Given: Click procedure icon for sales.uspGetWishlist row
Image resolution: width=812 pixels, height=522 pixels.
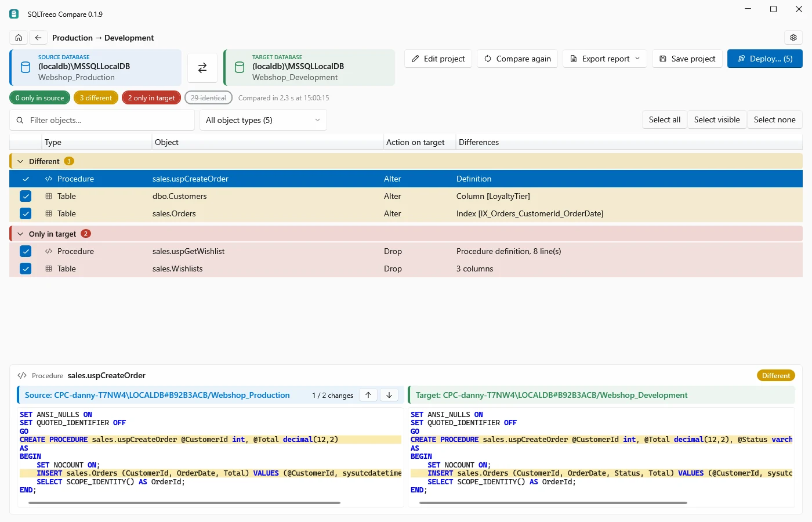Looking at the screenshot, I should 49,251.
